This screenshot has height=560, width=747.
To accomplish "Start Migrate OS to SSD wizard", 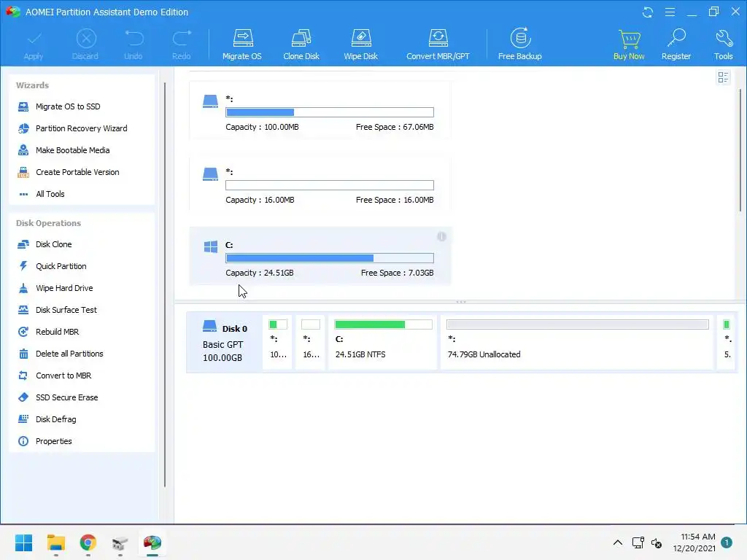I will click(68, 106).
